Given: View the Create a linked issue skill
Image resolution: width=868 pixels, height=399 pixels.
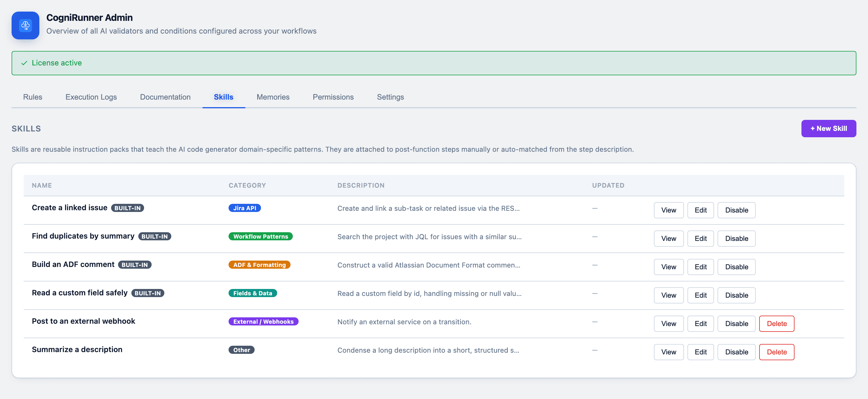Looking at the screenshot, I should pos(669,210).
